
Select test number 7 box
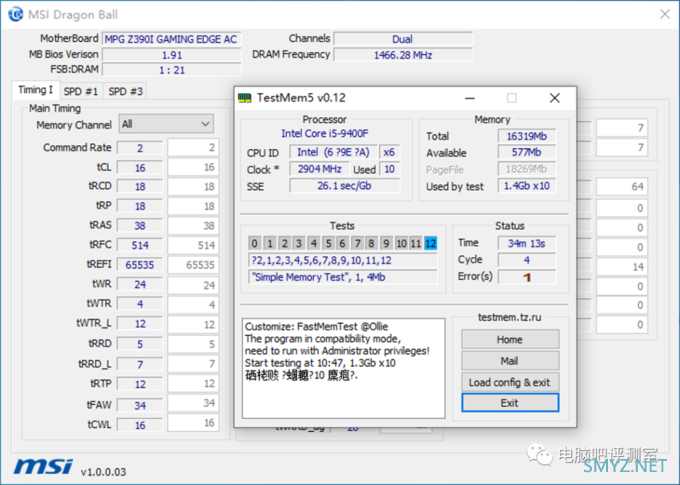(x=357, y=243)
